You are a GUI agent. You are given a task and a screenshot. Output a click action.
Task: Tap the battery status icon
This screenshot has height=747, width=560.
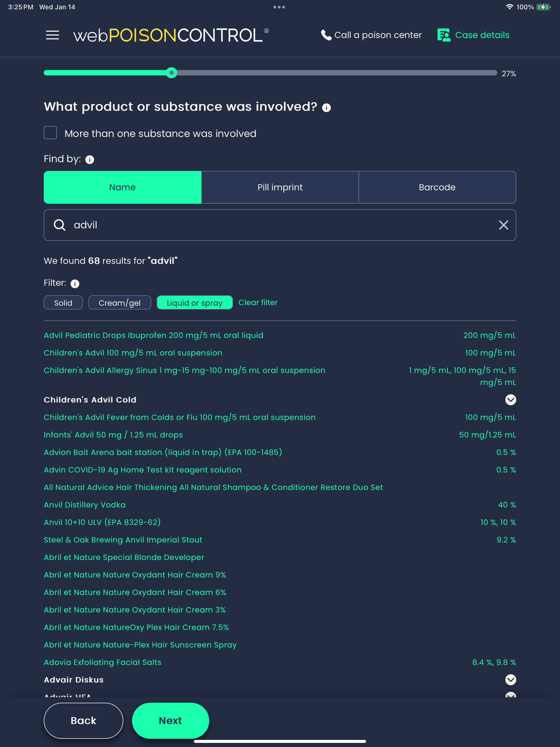point(543,7)
